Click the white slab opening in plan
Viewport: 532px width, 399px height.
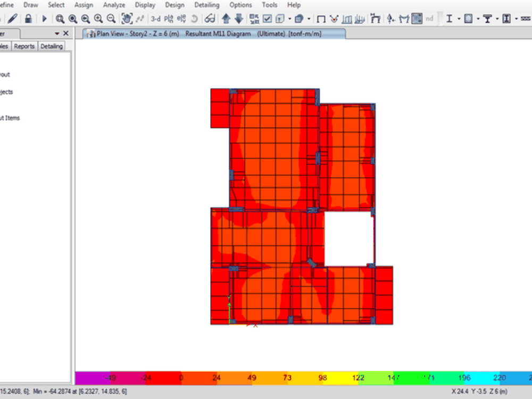point(349,239)
